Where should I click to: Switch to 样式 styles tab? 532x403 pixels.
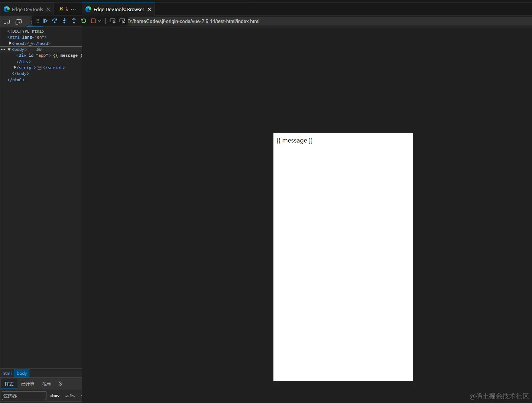coord(9,384)
